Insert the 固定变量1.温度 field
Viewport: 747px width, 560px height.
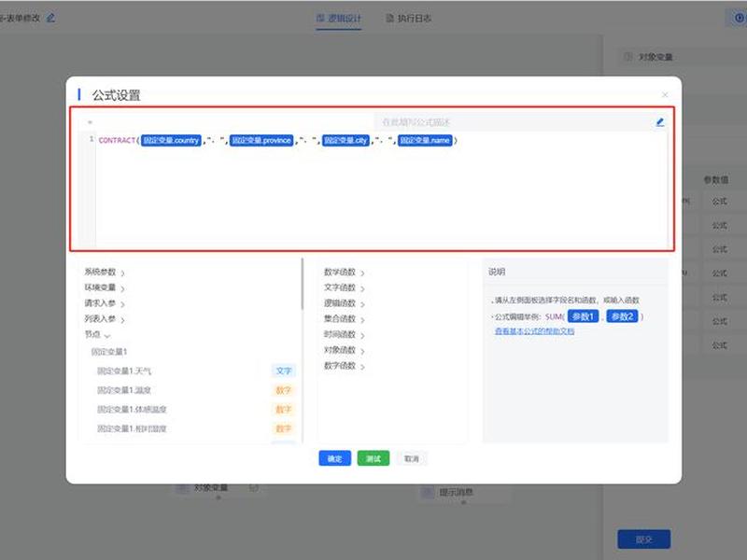pyautogui.click(x=124, y=390)
